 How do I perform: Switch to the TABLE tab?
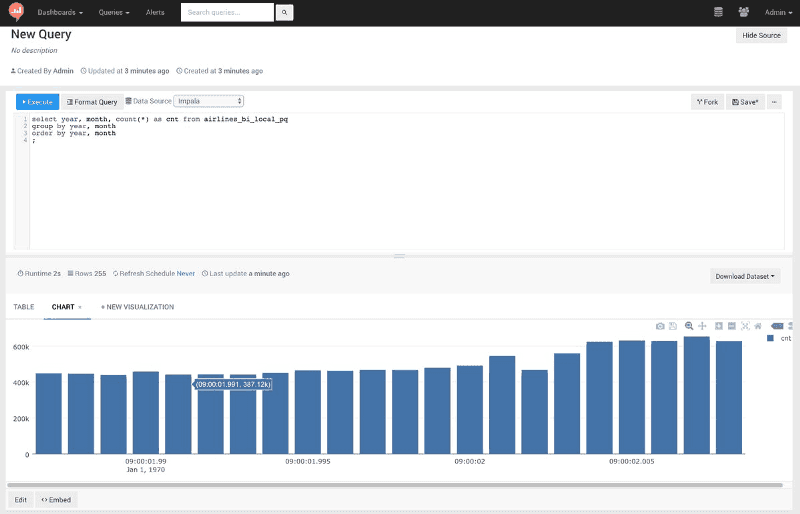click(x=24, y=307)
